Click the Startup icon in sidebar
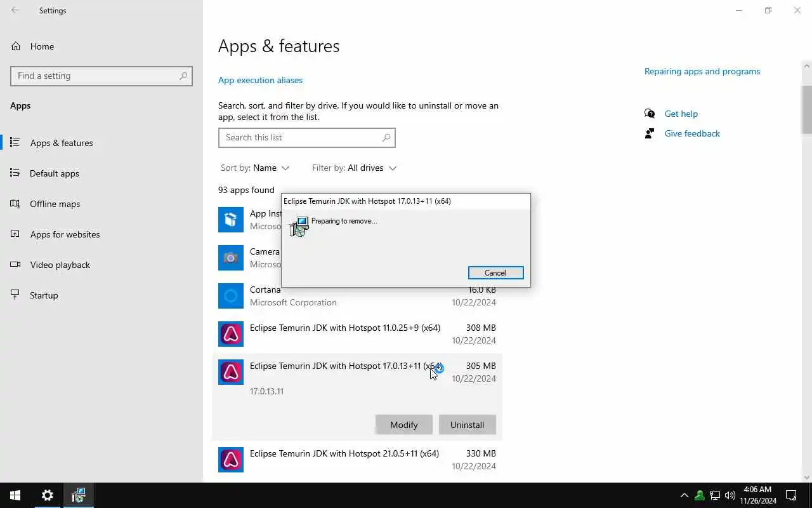 click(15, 295)
